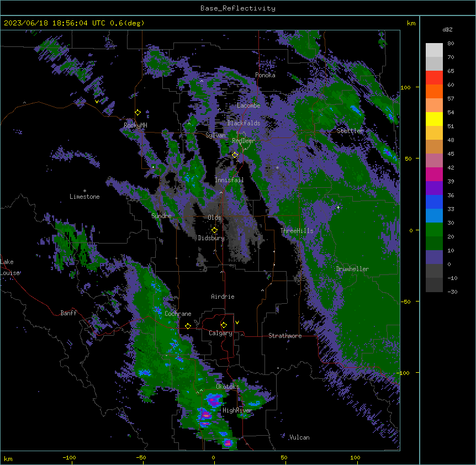Select the asterisk marker above Limestone

[84, 191]
